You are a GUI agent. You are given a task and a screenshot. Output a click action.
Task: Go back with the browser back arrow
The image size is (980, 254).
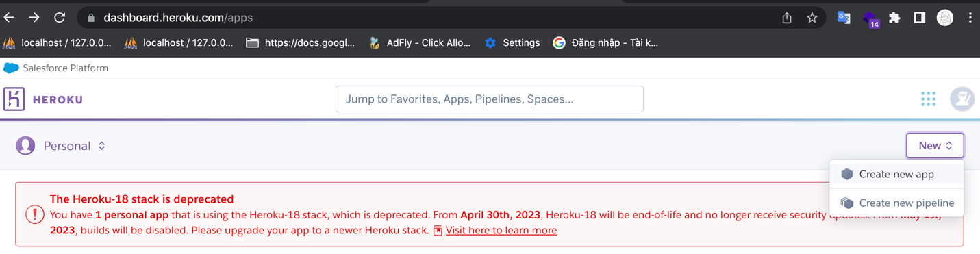tap(9, 18)
